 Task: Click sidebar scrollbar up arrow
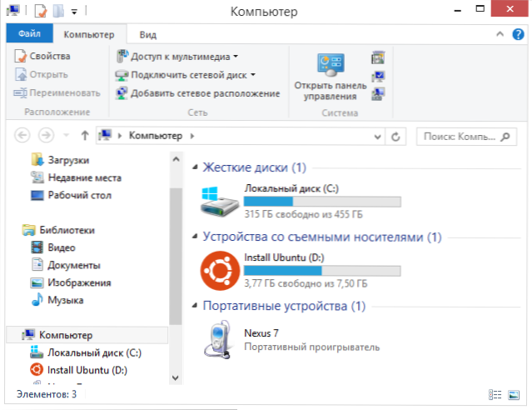(176, 159)
